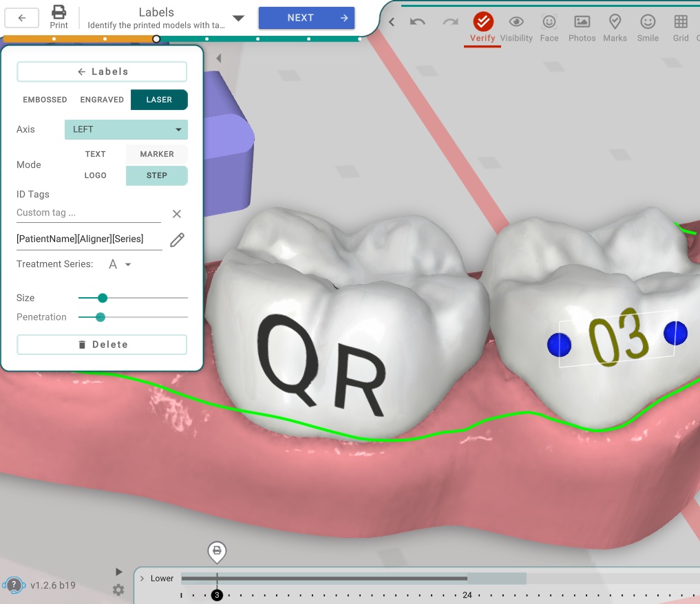This screenshot has width=700, height=604.
Task: Click the NEXT button
Action: pos(306,18)
